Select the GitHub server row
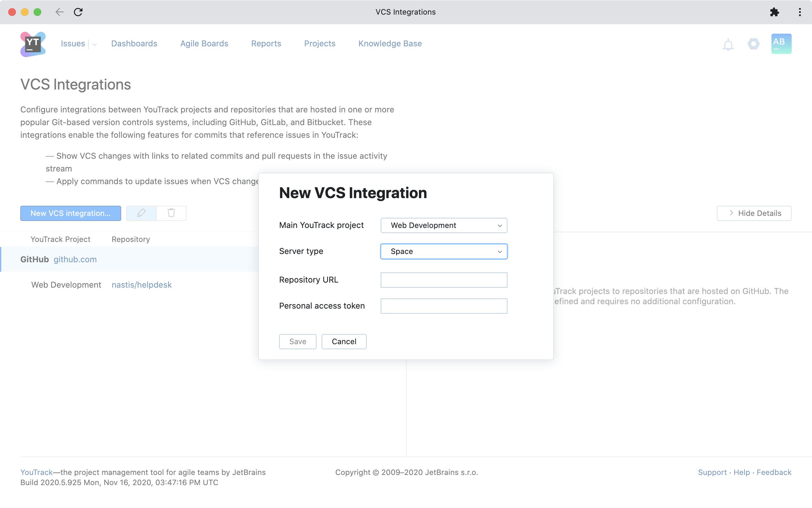 point(129,259)
